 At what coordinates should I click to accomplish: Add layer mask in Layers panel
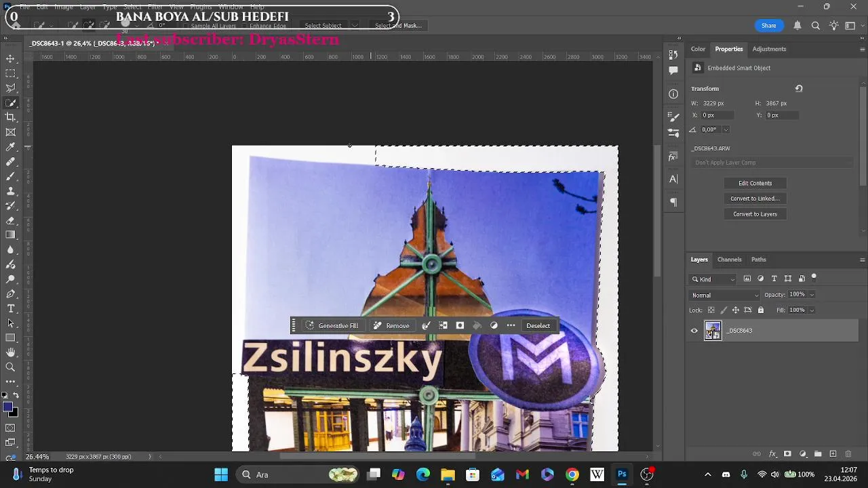[x=787, y=454]
